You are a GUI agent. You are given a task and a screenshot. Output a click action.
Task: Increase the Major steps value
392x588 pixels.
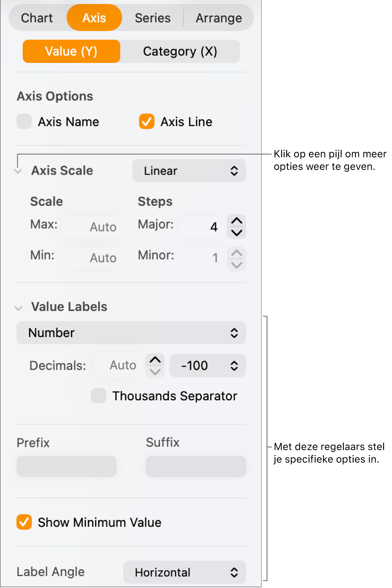coord(237,221)
